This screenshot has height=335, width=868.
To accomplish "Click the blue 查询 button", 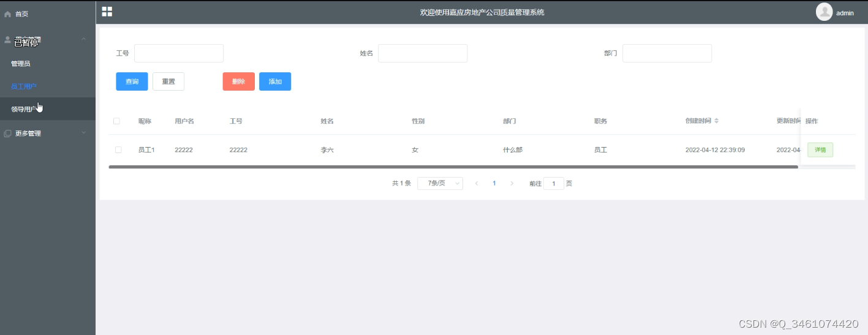I will [x=132, y=81].
